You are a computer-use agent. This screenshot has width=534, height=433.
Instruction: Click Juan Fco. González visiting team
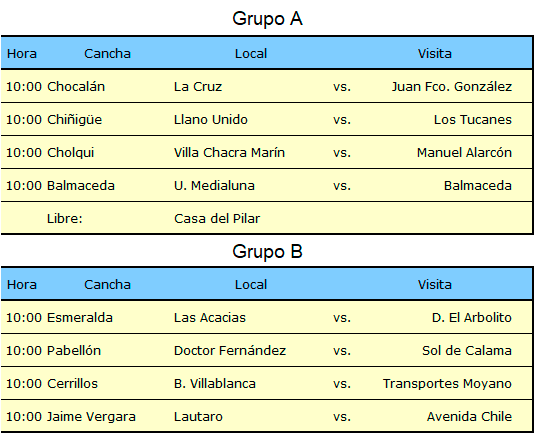pos(452,87)
